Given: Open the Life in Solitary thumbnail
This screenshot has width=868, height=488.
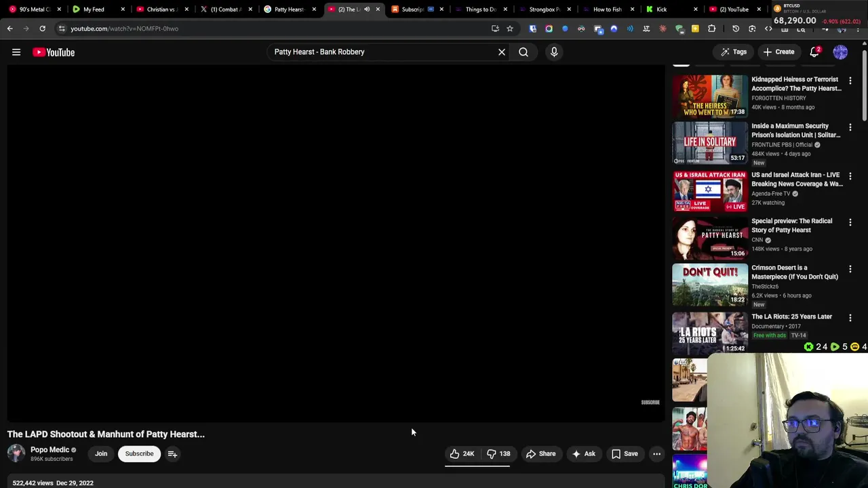Looking at the screenshot, I should pos(710,142).
